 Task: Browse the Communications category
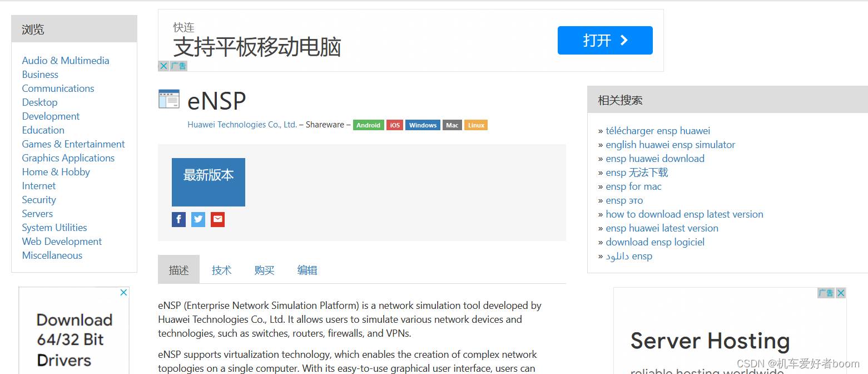click(58, 88)
